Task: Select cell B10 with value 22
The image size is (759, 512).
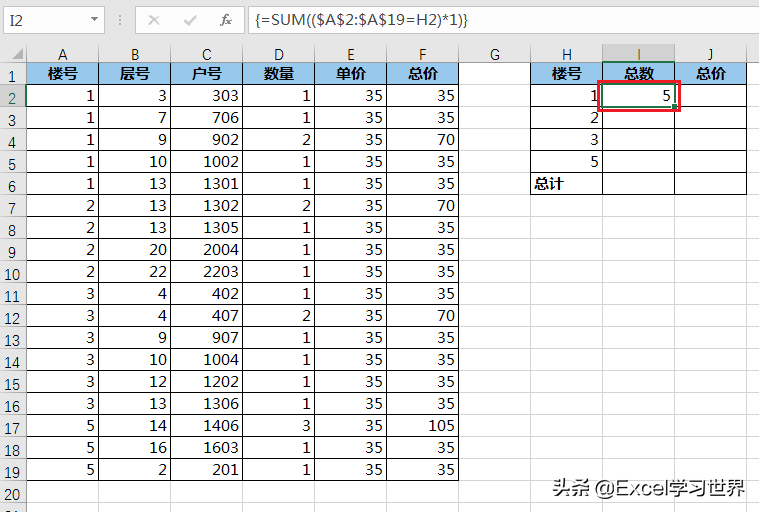Action: coord(135,272)
